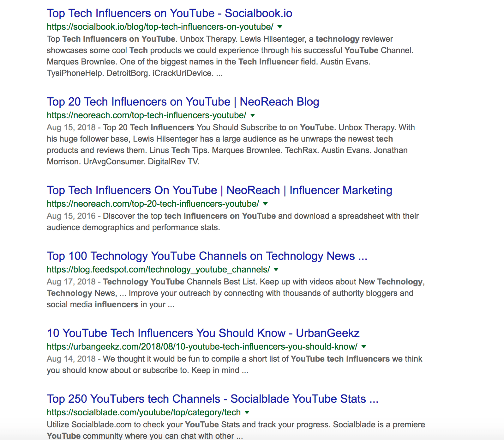
Task: Open the dropdown arrow beside the urbangeekz.com URL
Action: point(364,347)
